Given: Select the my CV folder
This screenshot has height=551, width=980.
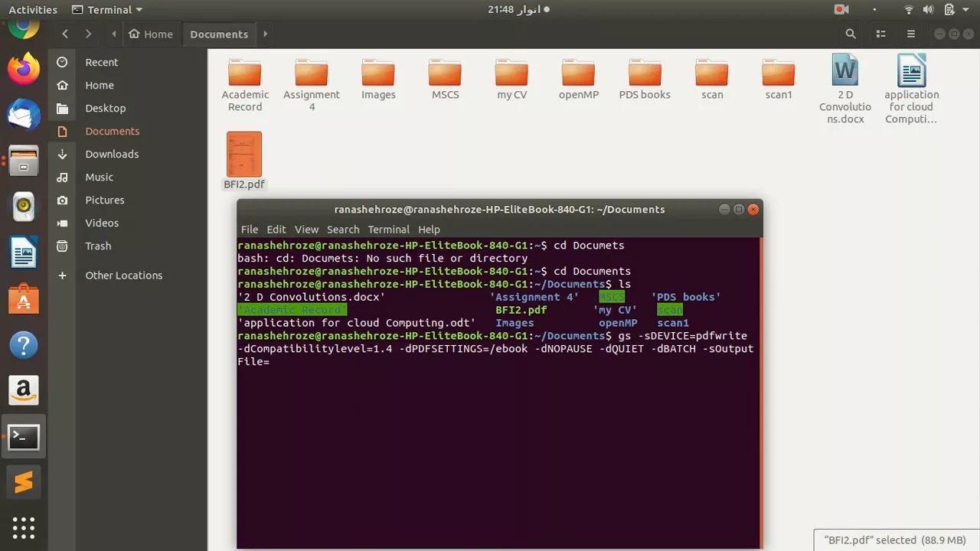Looking at the screenshot, I should pos(511,80).
